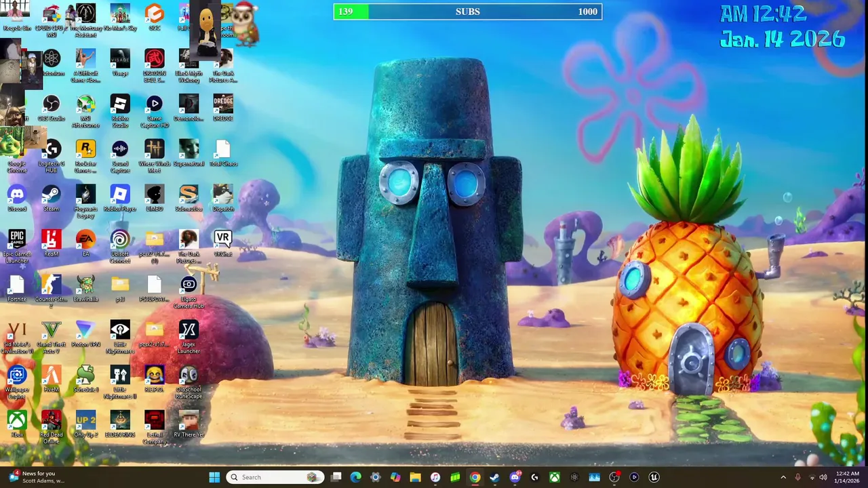Launch the EA app shortcut
Viewport: 868px width, 488px height.
(x=85, y=243)
